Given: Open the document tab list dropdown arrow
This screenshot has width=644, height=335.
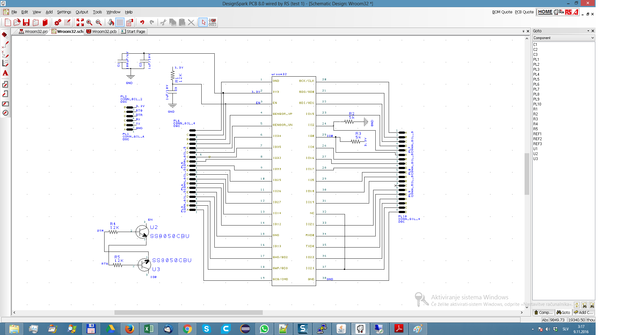Looking at the screenshot, I should point(523,31).
